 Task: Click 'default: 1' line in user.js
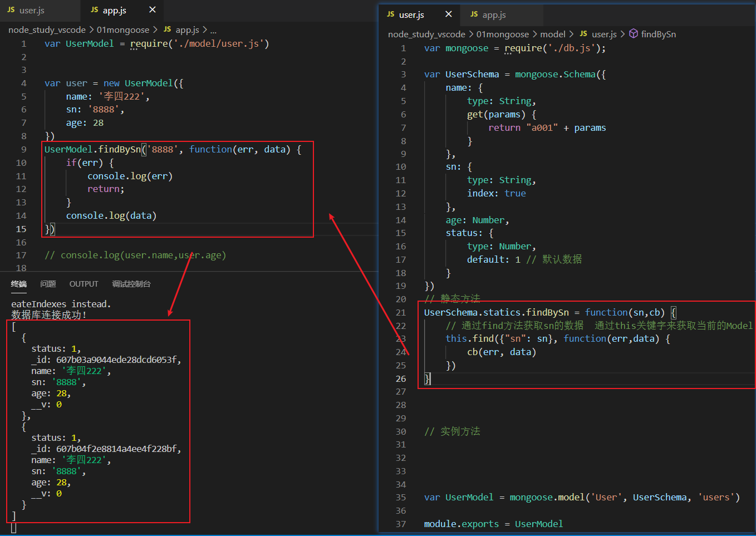click(494, 259)
